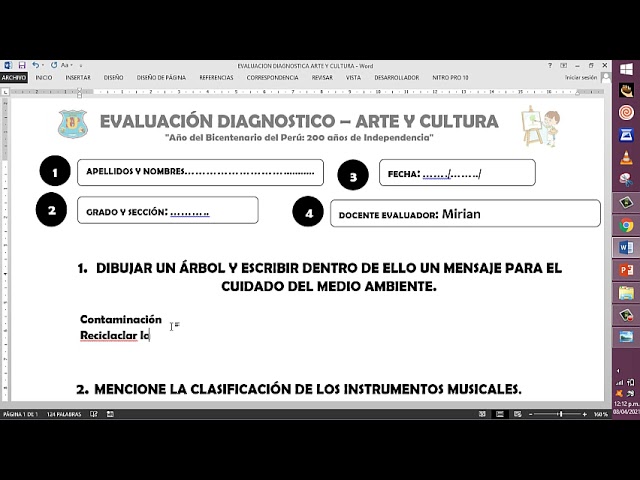Click Iniciar sesión link

coord(581,78)
